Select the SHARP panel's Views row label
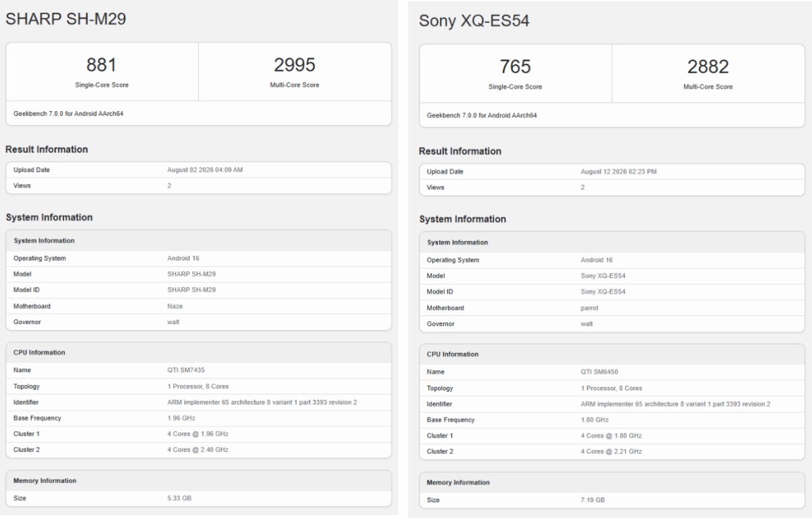812x523 pixels. tap(22, 185)
